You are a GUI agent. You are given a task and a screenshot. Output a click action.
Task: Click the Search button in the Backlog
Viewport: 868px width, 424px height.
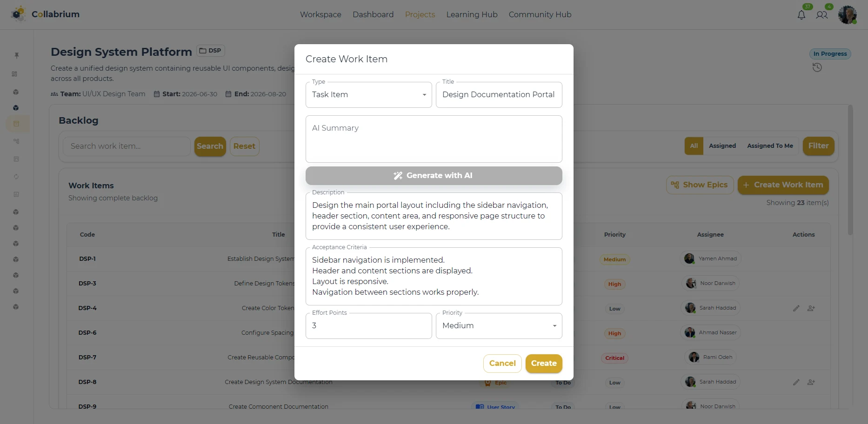tap(210, 146)
